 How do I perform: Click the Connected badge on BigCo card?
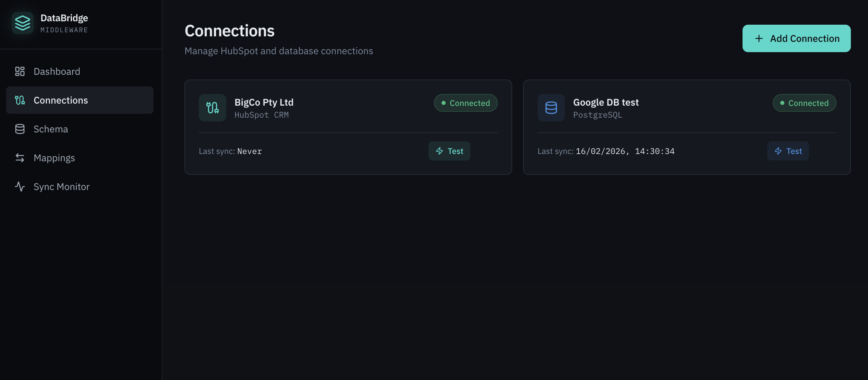(x=466, y=103)
